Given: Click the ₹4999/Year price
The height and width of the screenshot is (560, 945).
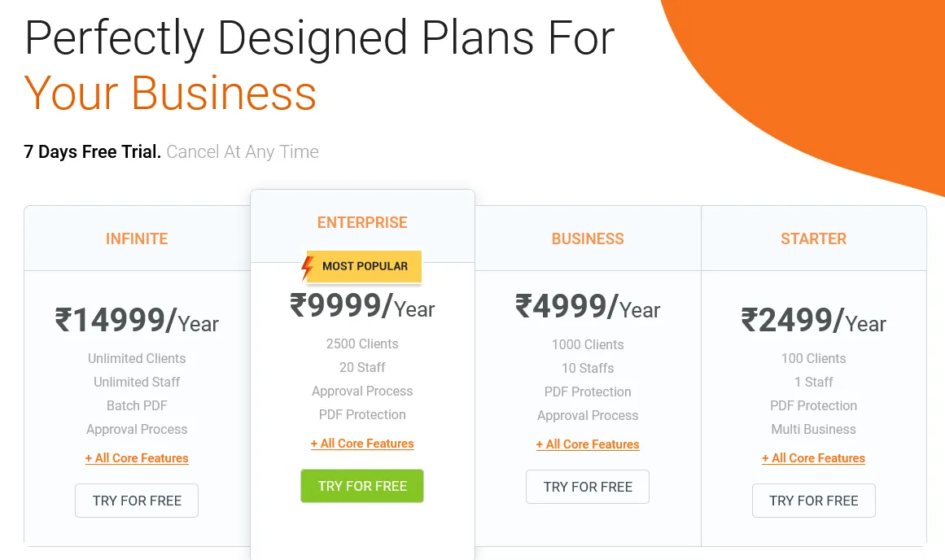Looking at the screenshot, I should (588, 306).
